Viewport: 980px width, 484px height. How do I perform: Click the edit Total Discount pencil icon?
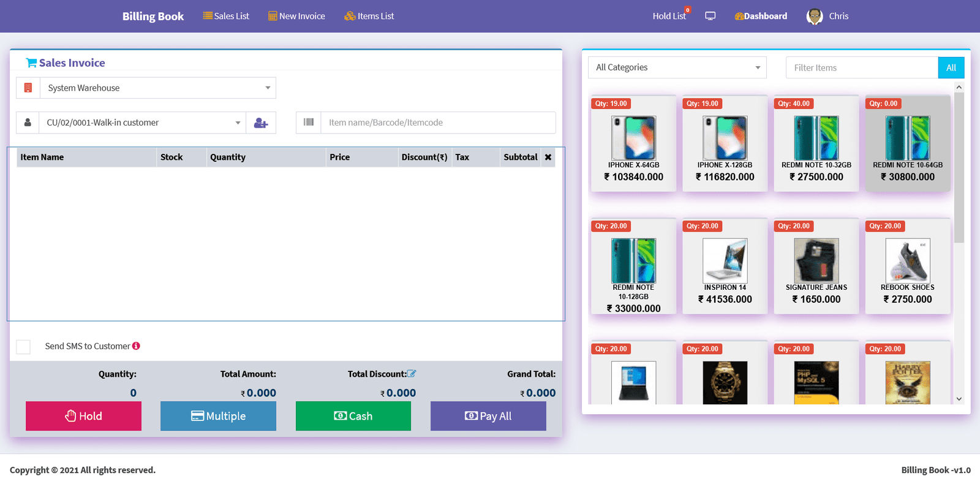click(412, 374)
